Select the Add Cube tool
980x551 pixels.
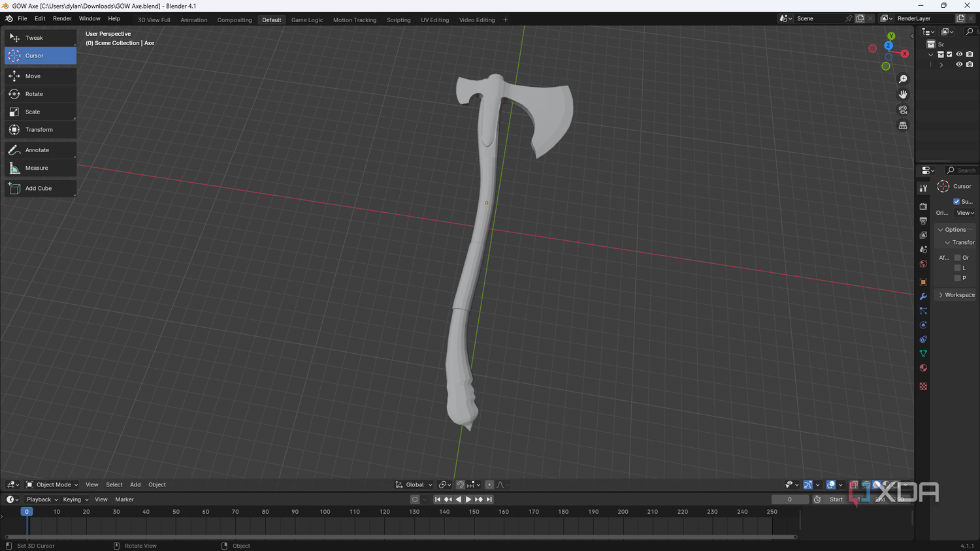point(41,188)
